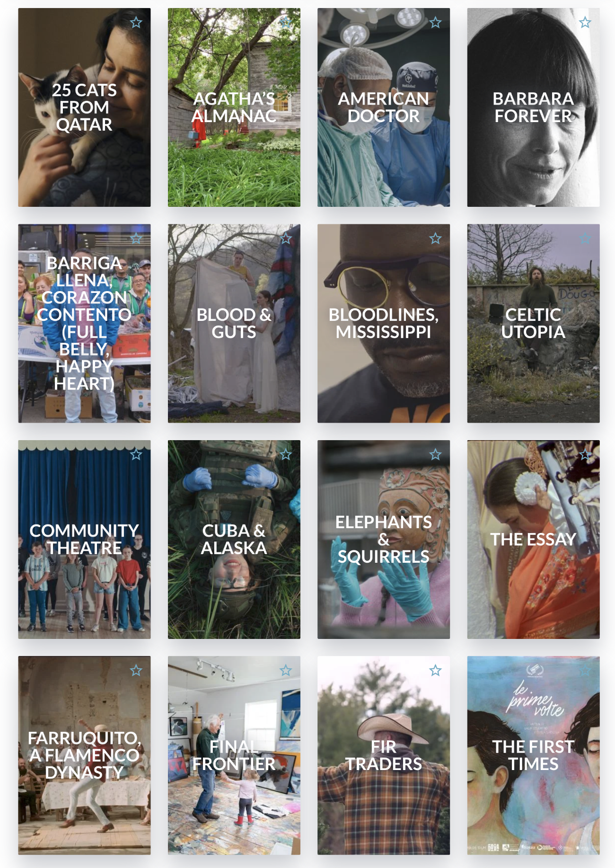The width and height of the screenshot is (615, 868).
Task: Star the 25 Cats From Qatar film
Action: pyautogui.click(x=136, y=22)
